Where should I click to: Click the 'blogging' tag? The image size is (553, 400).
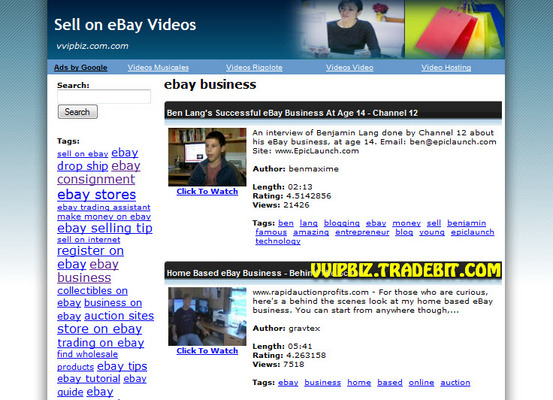342,223
